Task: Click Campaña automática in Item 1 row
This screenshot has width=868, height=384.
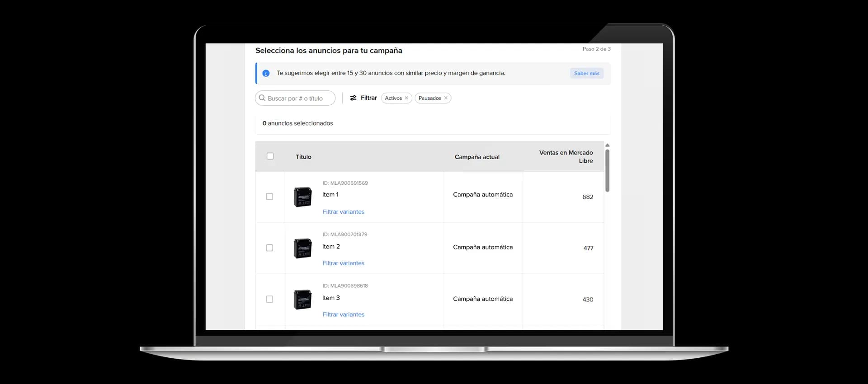Action: pyautogui.click(x=483, y=195)
